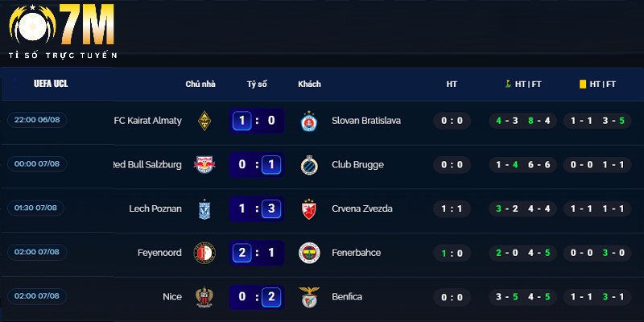The image size is (644, 322).
Task: Click the Nice team name link
Action: click(x=172, y=297)
